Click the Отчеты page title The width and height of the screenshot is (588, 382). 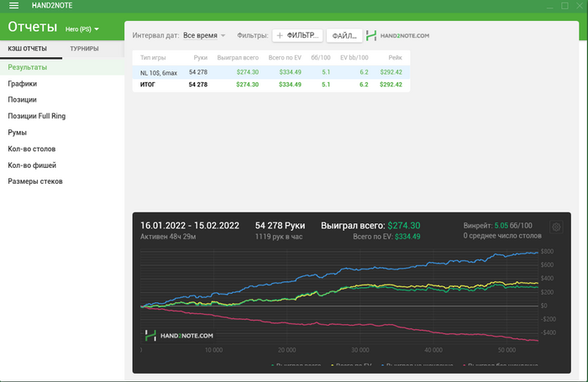click(x=33, y=27)
